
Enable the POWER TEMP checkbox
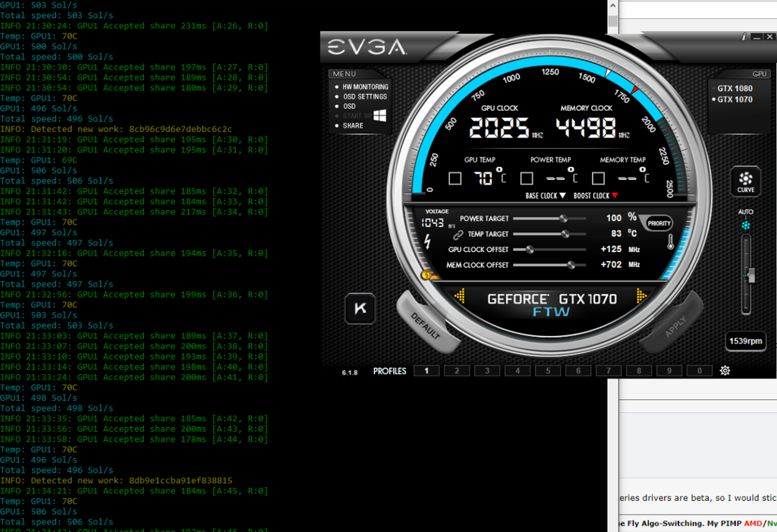527,178
